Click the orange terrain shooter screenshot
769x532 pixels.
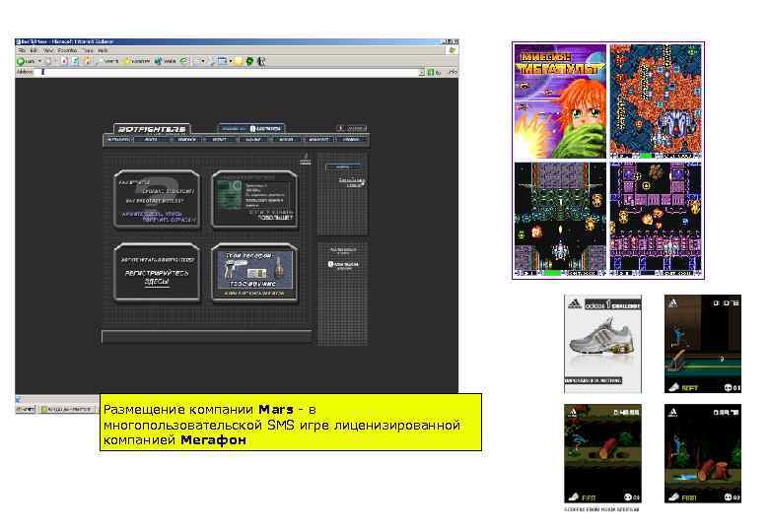click(x=656, y=101)
